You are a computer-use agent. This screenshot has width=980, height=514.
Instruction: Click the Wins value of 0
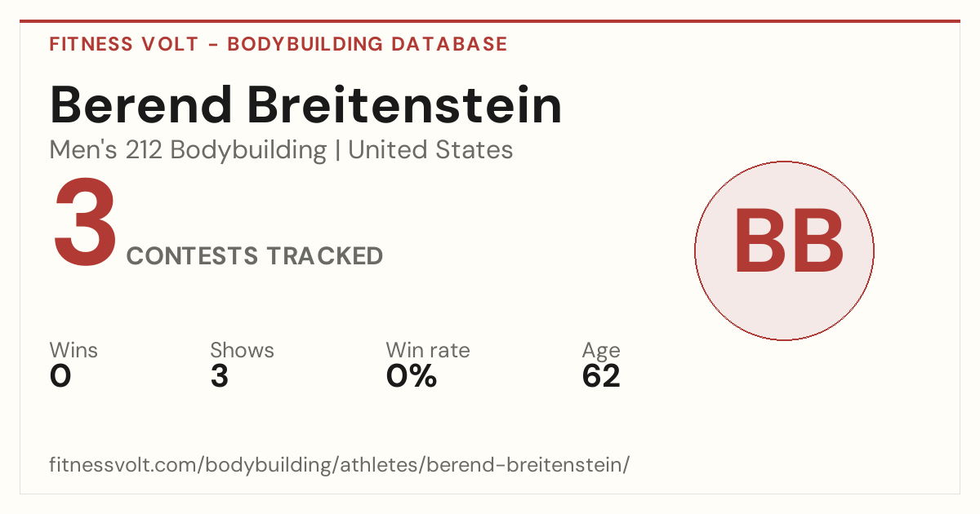tap(60, 377)
